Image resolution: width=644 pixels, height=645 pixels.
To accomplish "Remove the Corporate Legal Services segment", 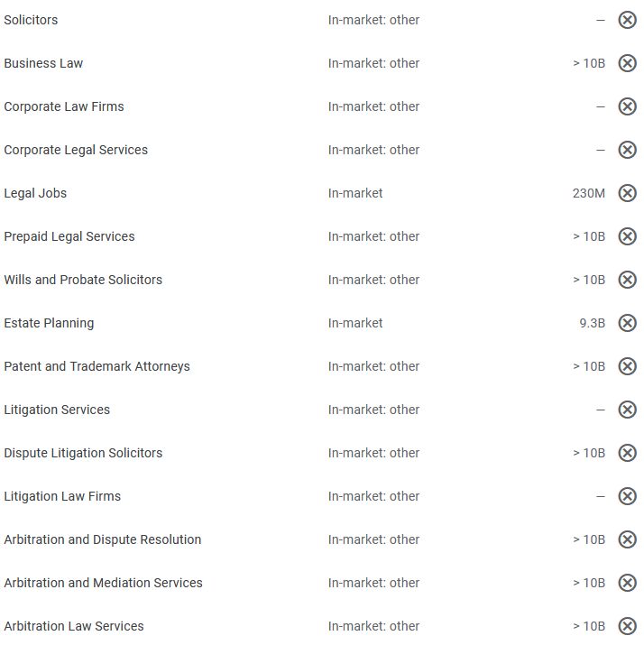I will pos(627,150).
